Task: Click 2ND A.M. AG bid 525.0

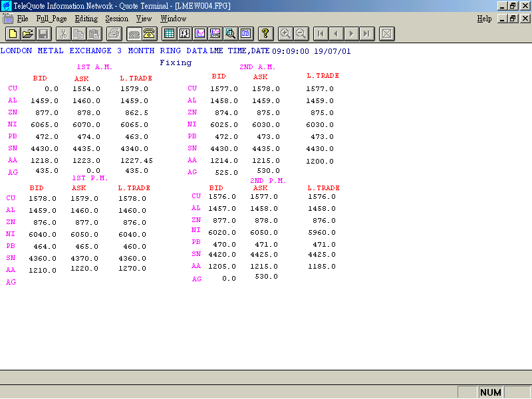Action: coord(226,172)
